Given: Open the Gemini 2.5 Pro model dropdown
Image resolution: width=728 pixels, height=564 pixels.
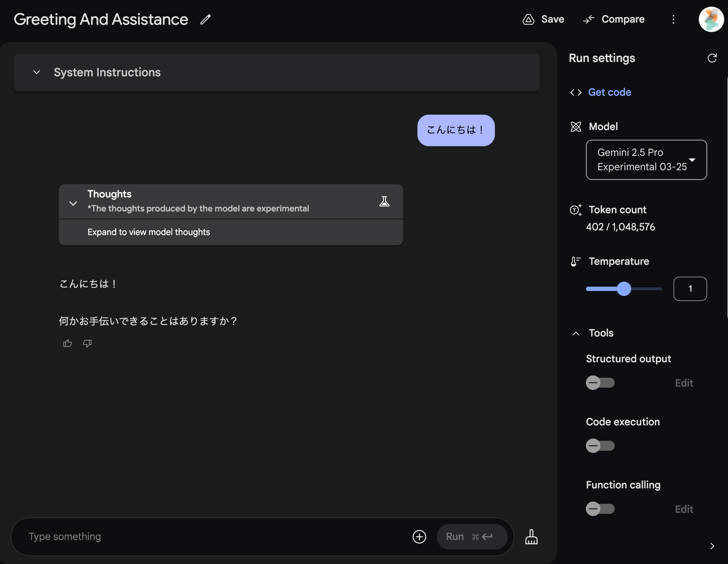Looking at the screenshot, I should 646,160.
